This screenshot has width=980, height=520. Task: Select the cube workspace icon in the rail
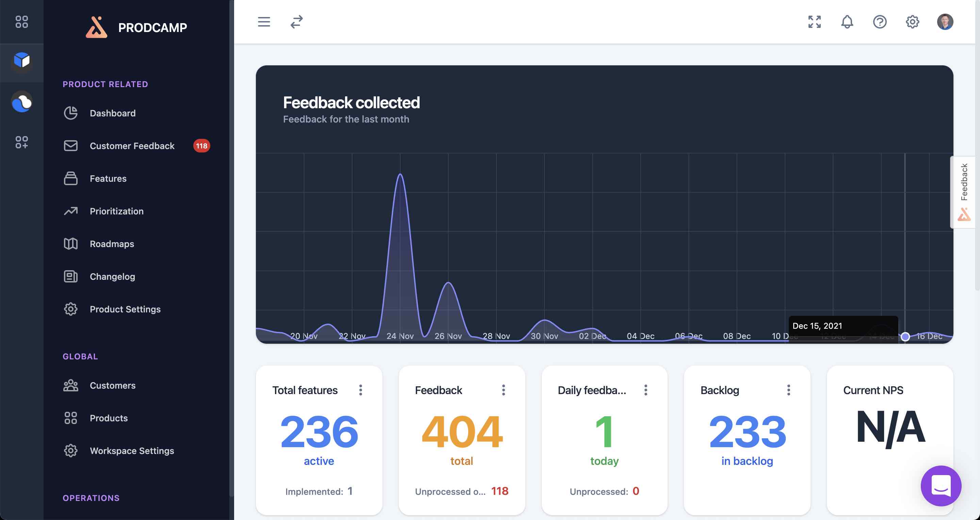(22, 62)
